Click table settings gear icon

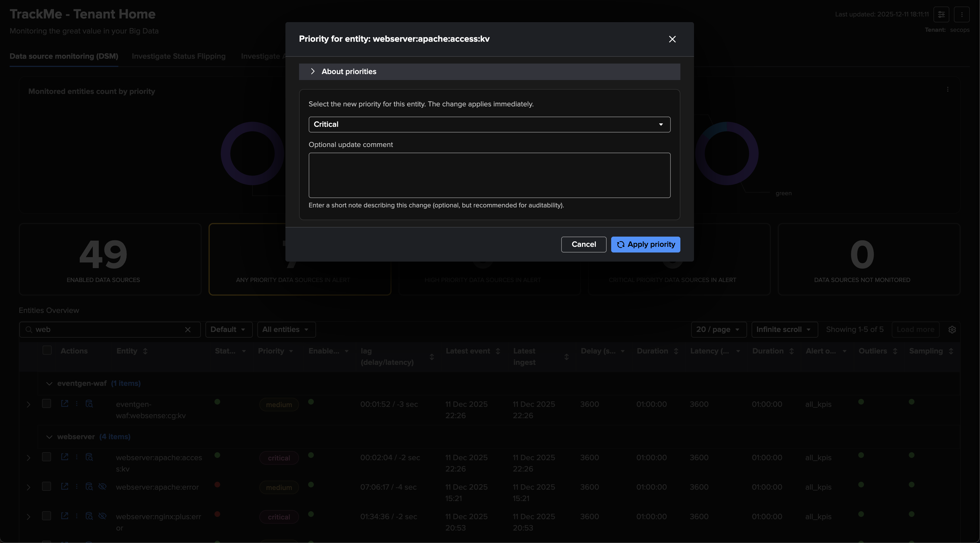tap(952, 330)
